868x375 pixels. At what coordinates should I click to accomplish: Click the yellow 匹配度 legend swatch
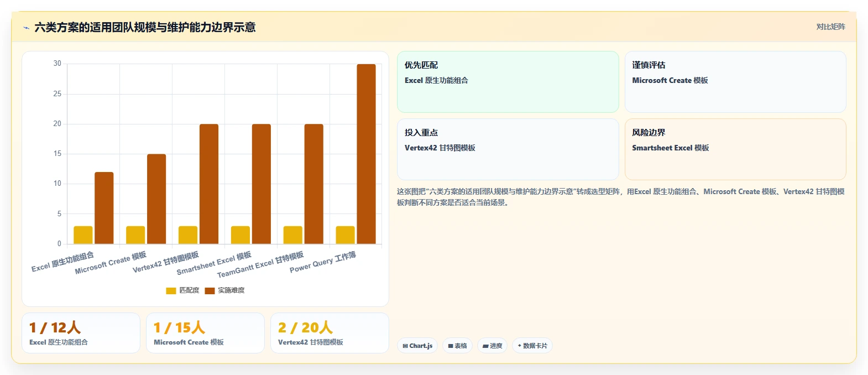171,291
